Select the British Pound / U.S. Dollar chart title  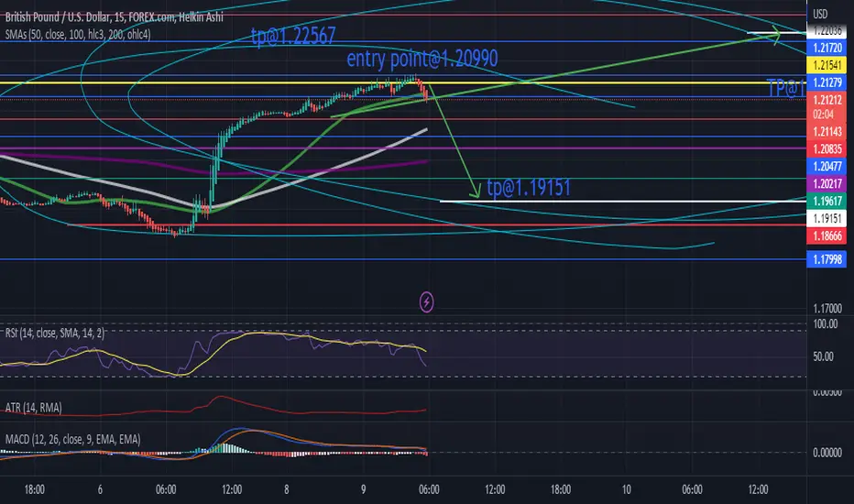(114, 17)
